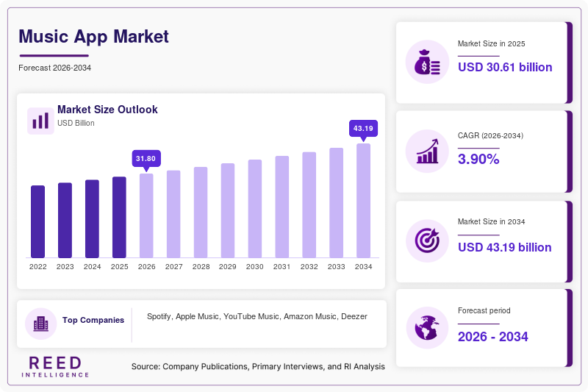Click the 2033 bar in the chart
The height and width of the screenshot is (392, 588).
[x=337, y=203]
